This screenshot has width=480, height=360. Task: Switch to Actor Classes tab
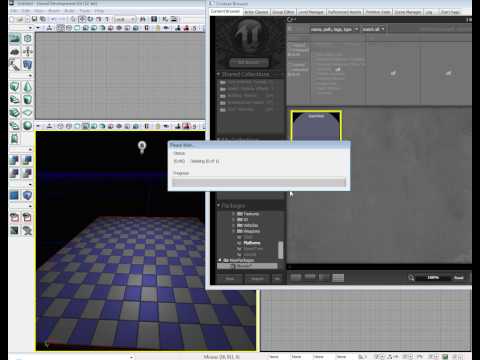[256, 12]
